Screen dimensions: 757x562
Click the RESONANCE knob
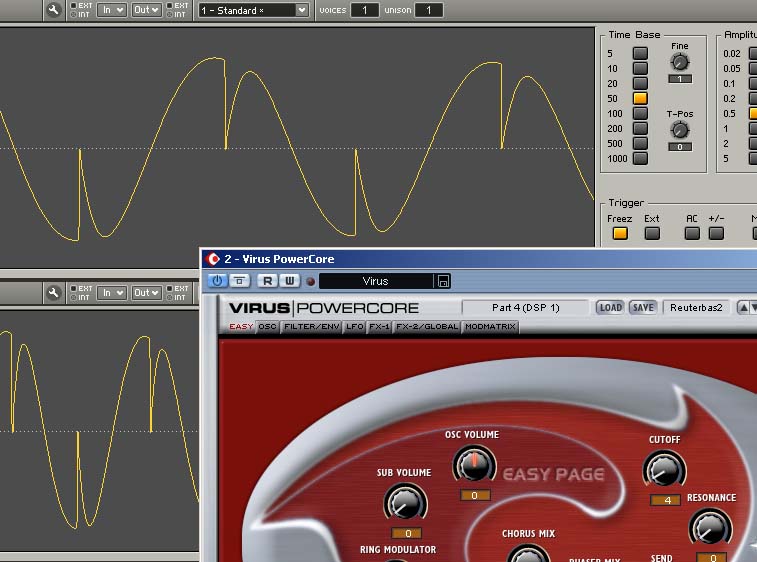point(710,527)
